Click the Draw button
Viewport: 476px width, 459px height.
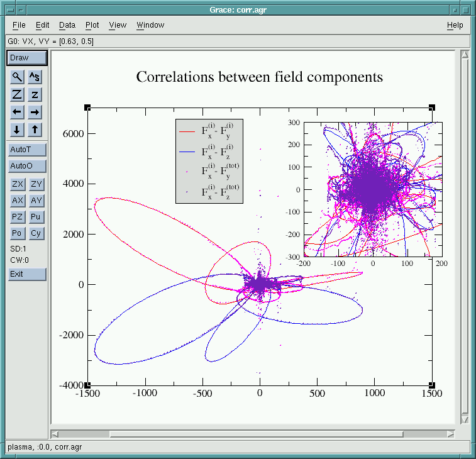pos(26,58)
